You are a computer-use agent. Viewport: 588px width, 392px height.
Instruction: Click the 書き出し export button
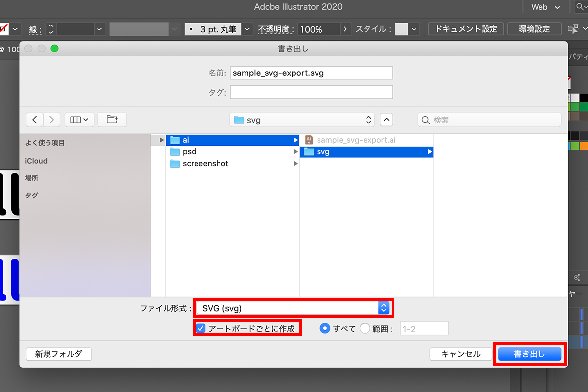tap(529, 354)
